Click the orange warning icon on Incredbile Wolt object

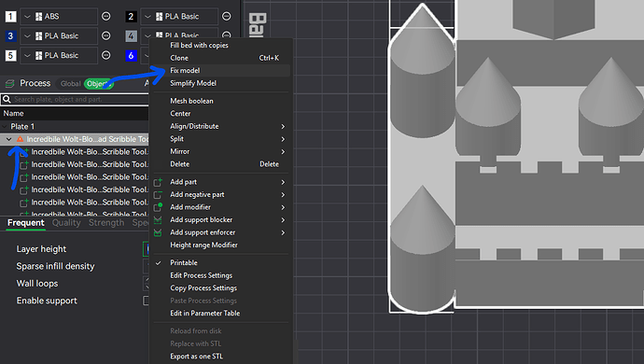20,139
